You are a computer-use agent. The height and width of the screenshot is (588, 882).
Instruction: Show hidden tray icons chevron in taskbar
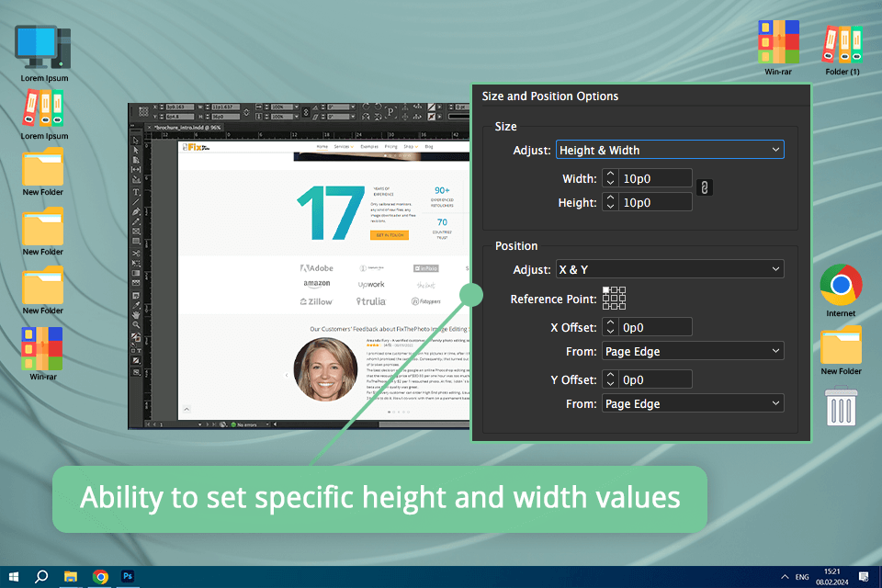784,577
